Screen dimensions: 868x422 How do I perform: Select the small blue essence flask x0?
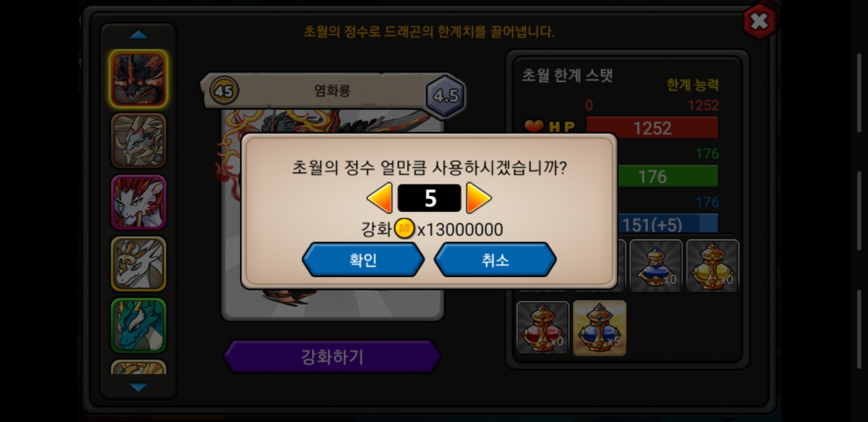pyautogui.click(x=656, y=266)
